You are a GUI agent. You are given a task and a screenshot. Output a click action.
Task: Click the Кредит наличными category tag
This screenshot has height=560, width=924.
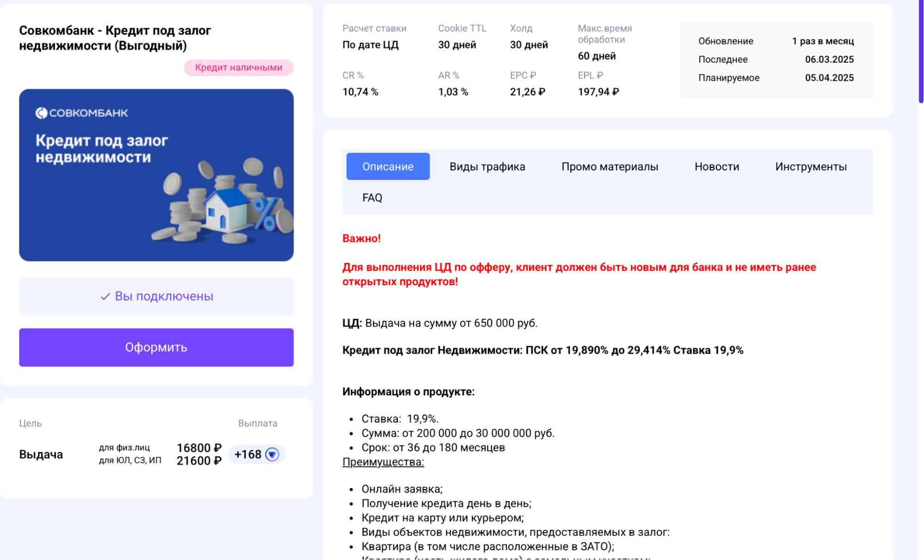pyautogui.click(x=239, y=67)
